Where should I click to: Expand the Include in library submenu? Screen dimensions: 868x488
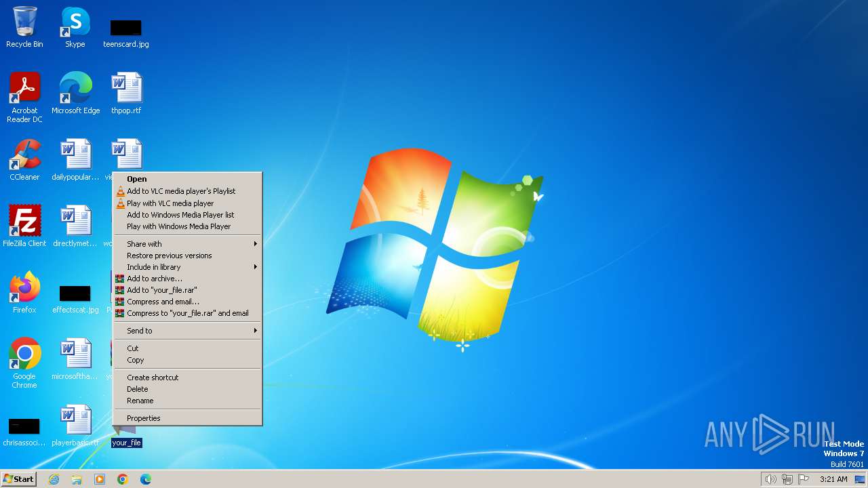coord(187,267)
